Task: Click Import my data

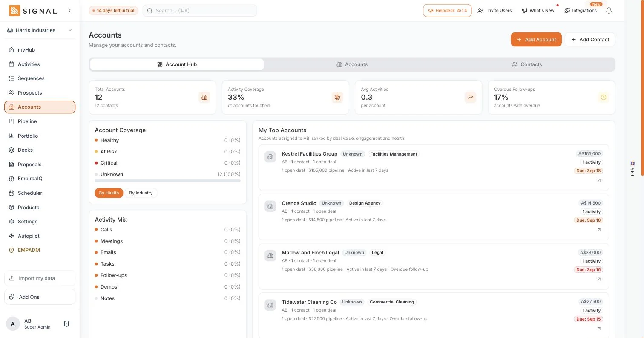Action: [x=40, y=278]
